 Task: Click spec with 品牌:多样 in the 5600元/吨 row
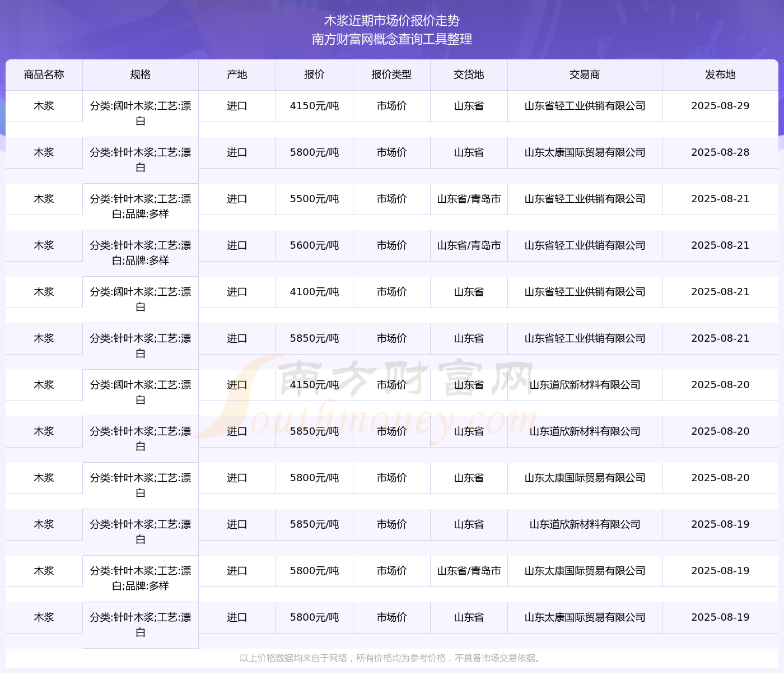click(141, 253)
